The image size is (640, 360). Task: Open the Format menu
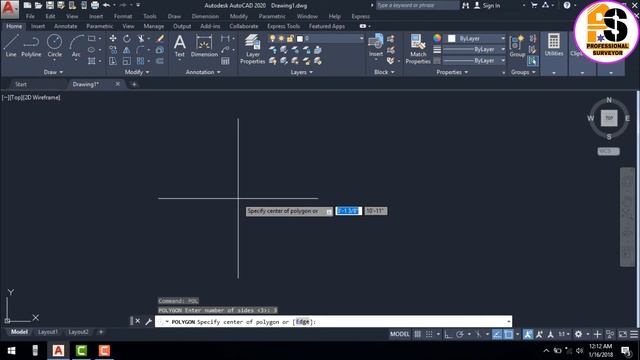(123, 16)
